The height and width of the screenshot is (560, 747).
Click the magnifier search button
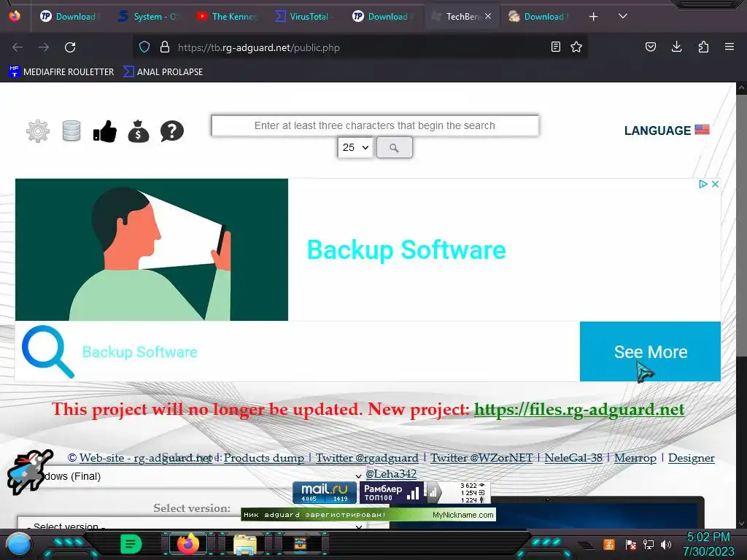click(394, 147)
